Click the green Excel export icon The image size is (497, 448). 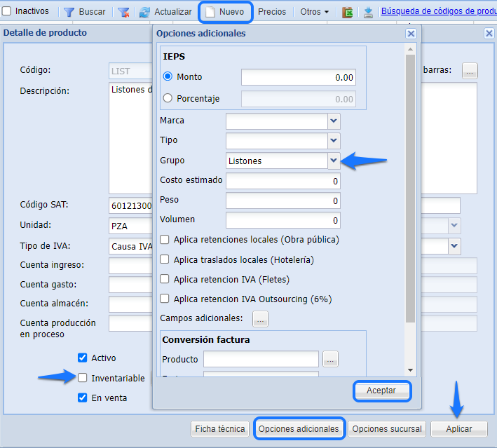pyautogui.click(x=348, y=12)
